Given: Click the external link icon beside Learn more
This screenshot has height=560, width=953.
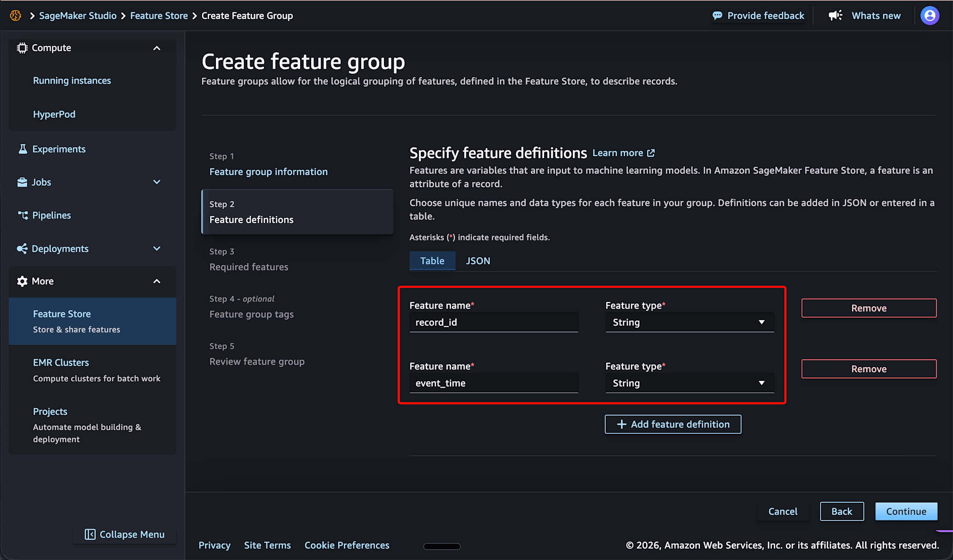Looking at the screenshot, I should point(651,153).
